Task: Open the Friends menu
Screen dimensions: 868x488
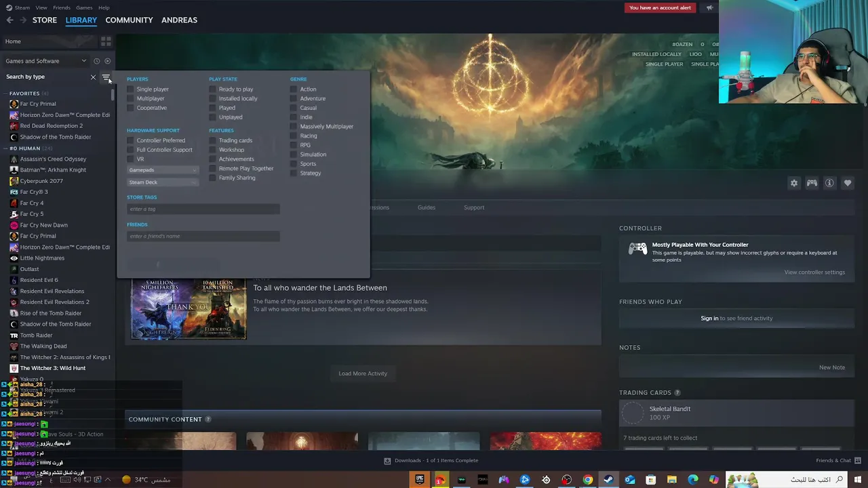Action: pyautogui.click(x=62, y=8)
